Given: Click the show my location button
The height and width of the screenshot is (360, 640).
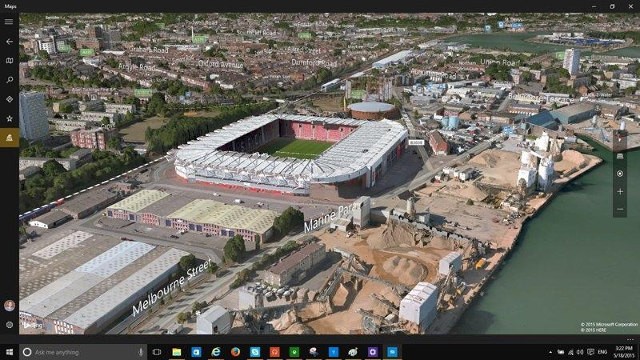Looking at the screenshot, I should click(620, 173).
